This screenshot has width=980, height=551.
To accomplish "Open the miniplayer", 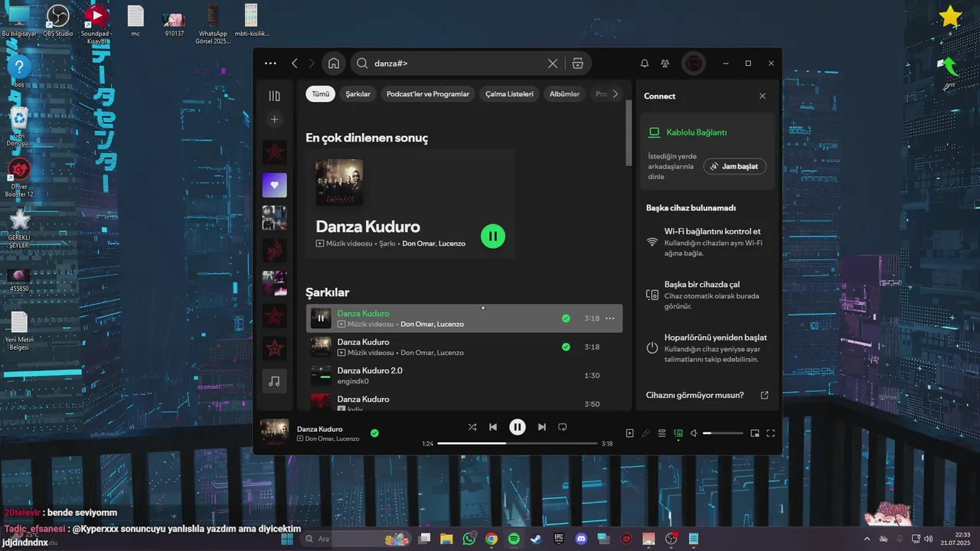I will click(755, 433).
